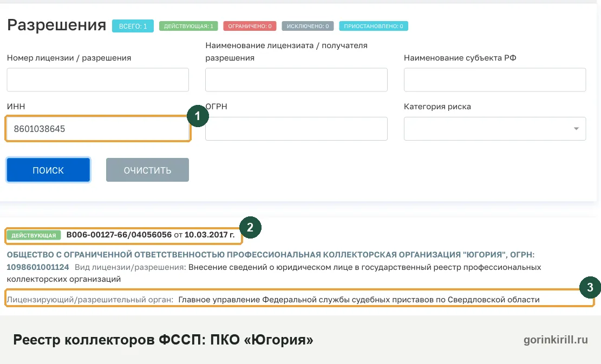
Task: Click the ОГРАНИЧЕНО: 0 filter badge
Action: (250, 26)
